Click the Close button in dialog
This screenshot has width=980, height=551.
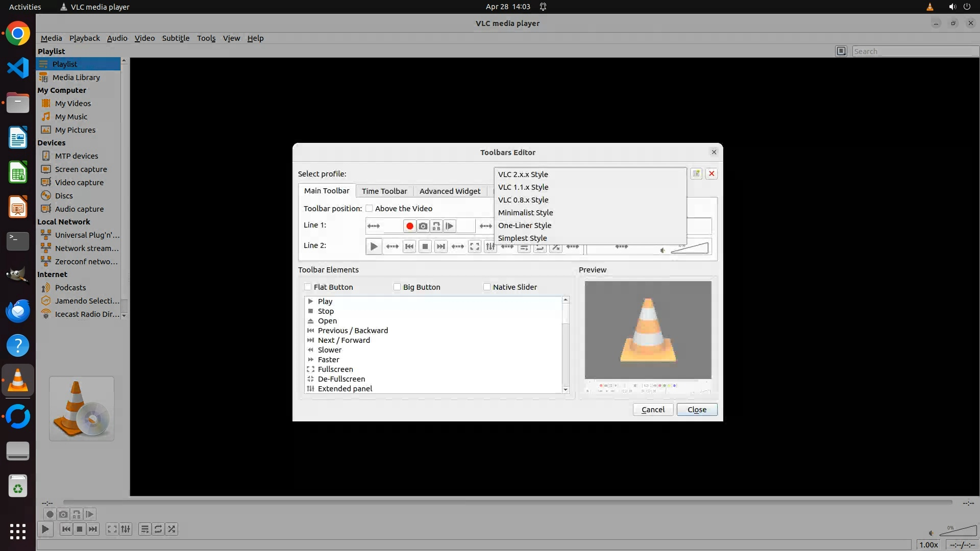click(x=696, y=409)
